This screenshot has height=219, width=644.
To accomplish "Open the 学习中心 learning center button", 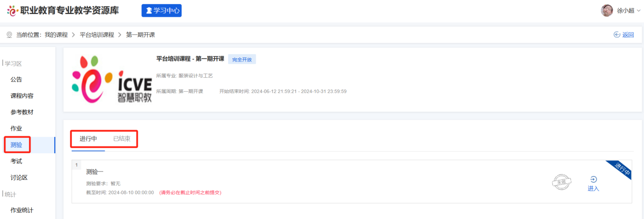I will coord(161,10).
